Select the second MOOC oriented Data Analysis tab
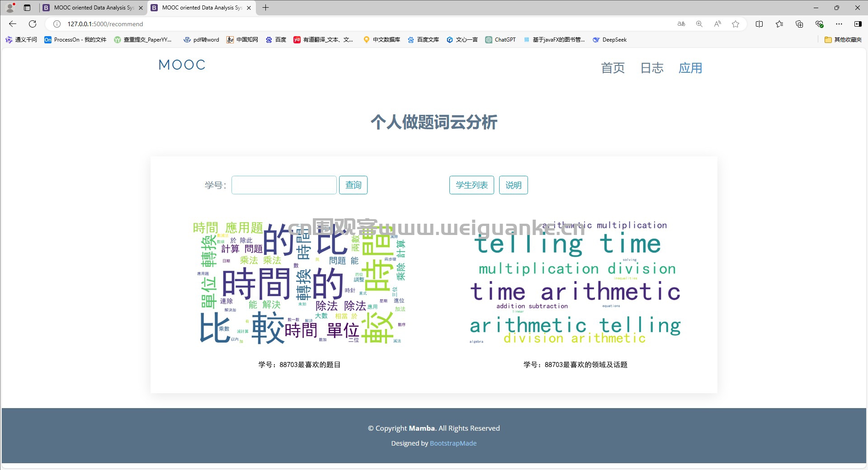This screenshot has width=868, height=470. pyautogui.click(x=202, y=8)
